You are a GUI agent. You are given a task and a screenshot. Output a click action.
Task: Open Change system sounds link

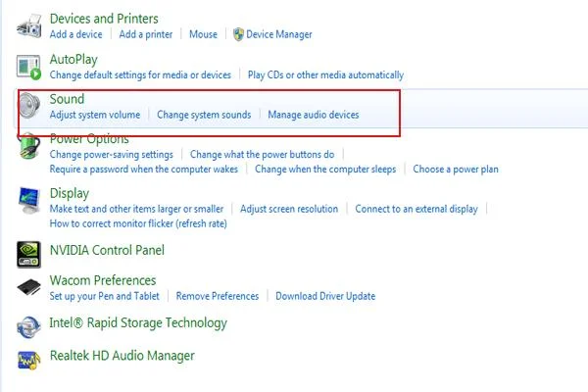click(x=204, y=115)
